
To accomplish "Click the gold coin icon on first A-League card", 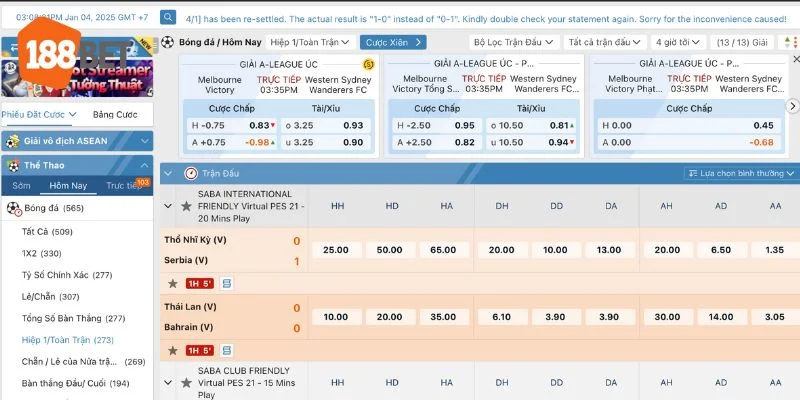I will [368, 64].
